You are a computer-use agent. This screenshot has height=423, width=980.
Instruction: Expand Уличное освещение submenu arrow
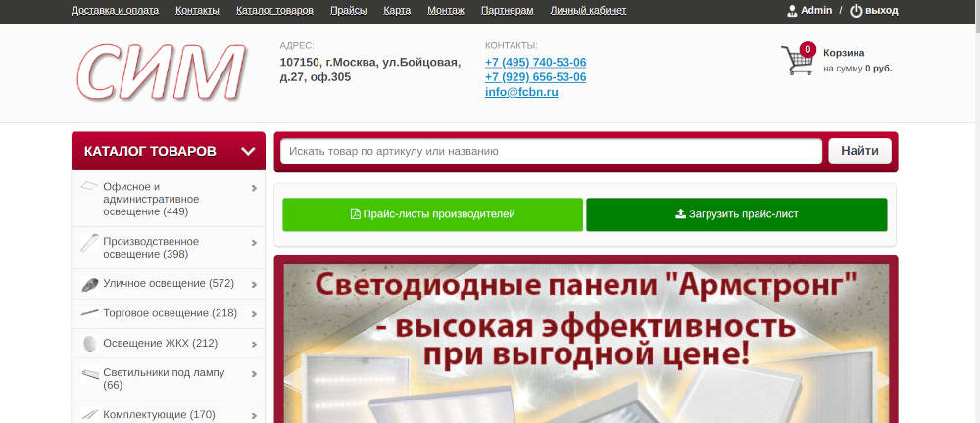pos(255,285)
